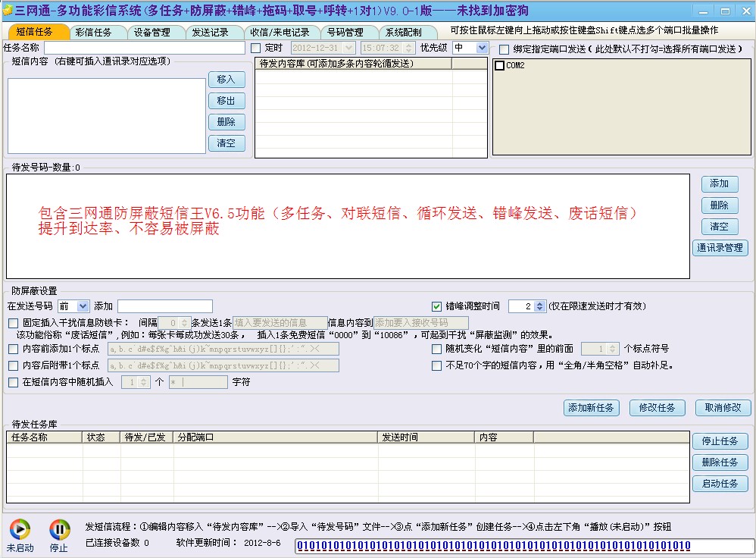This screenshot has width=756, height=558.
Task: Click the 添加 text field in 防屏蔽设置
Action: [165, 306]
